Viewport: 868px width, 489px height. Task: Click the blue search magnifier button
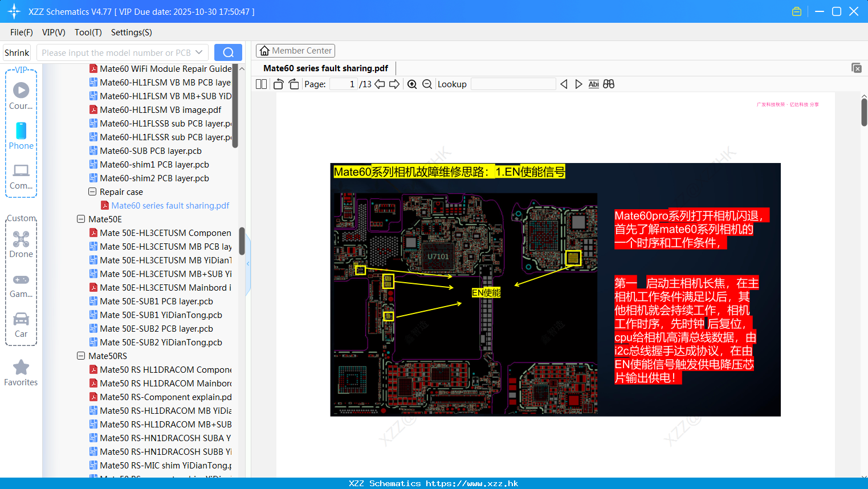tap(228, 52)
